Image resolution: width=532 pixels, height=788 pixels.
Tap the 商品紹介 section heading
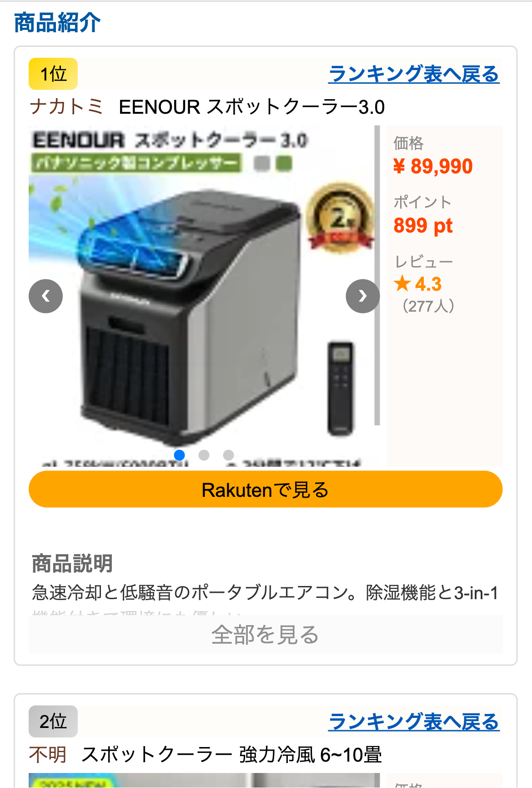coord(57,23)
